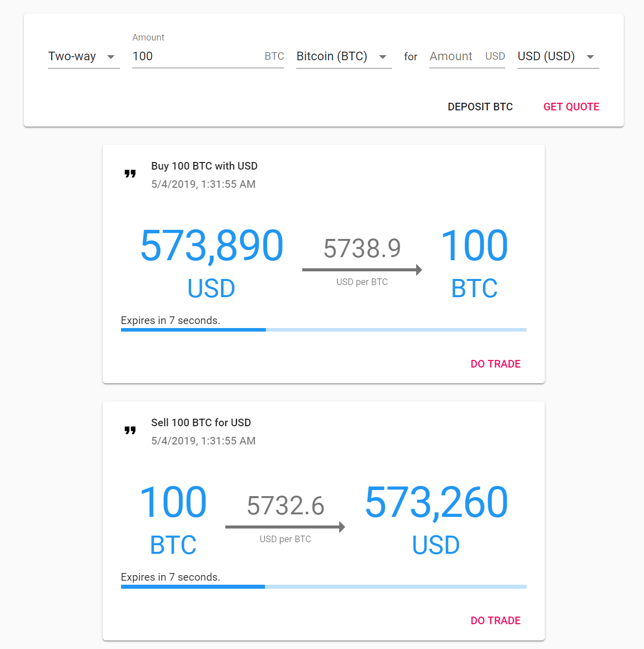Viewport: 644px width, 649px height.
Task: Click the GET QUOTE button
Action: tap(571, 107)
